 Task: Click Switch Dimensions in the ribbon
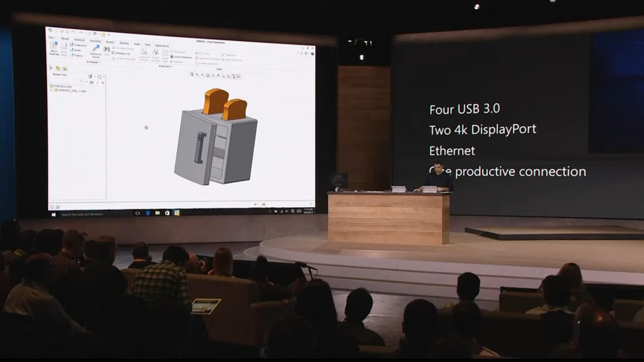point(181,57)
